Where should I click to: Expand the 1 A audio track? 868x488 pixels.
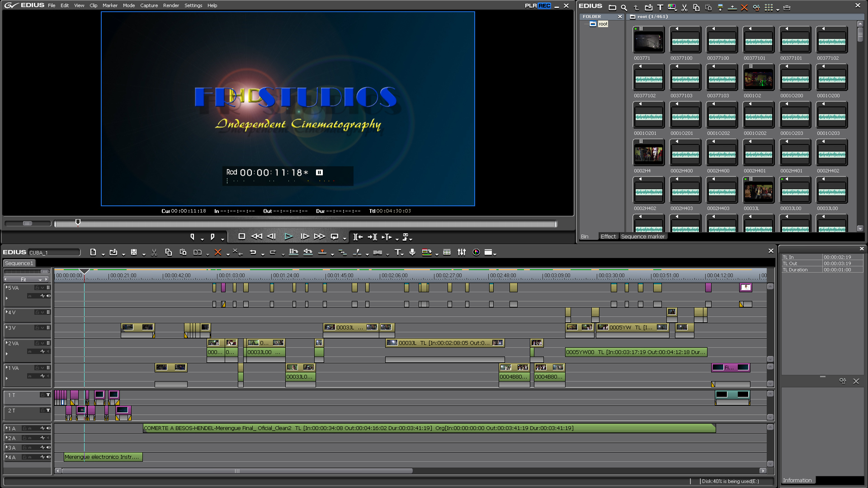(x=7, y=428)
